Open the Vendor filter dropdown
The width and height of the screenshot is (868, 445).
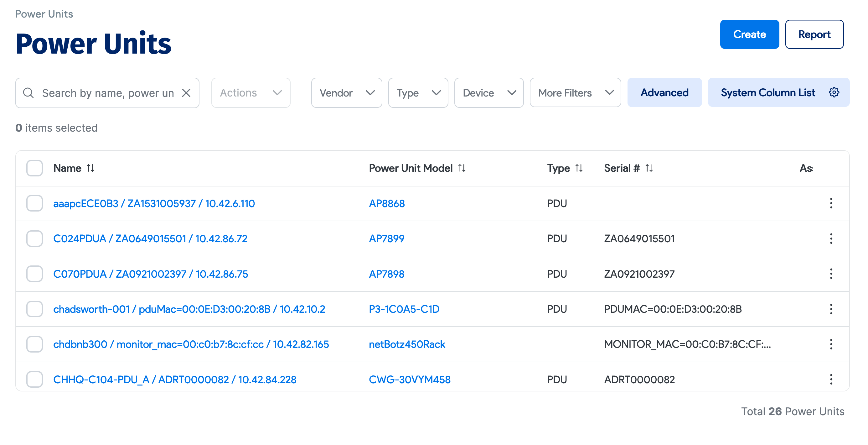click(346, 93)
